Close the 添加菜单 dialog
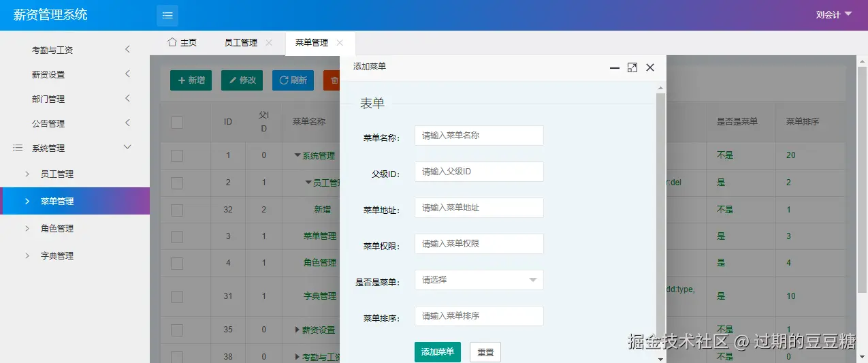 pyautogui.click(x=650, y=67)
